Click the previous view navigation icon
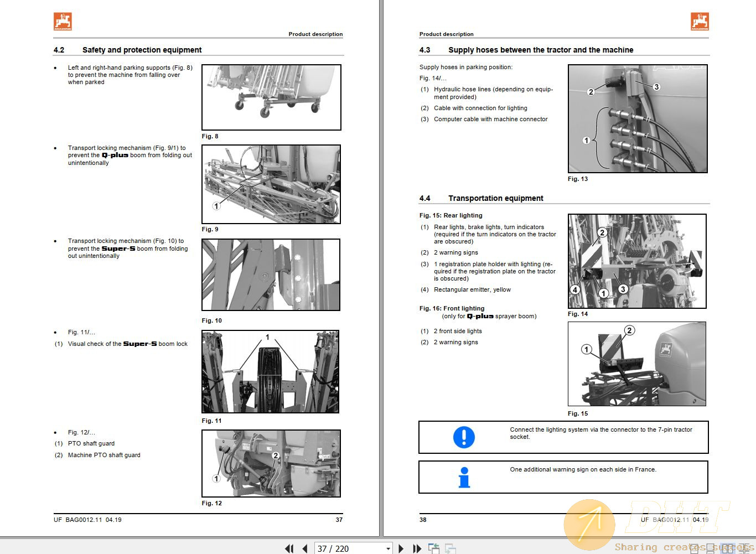This screenshot has height=554, width=756. tap(434, 548)
